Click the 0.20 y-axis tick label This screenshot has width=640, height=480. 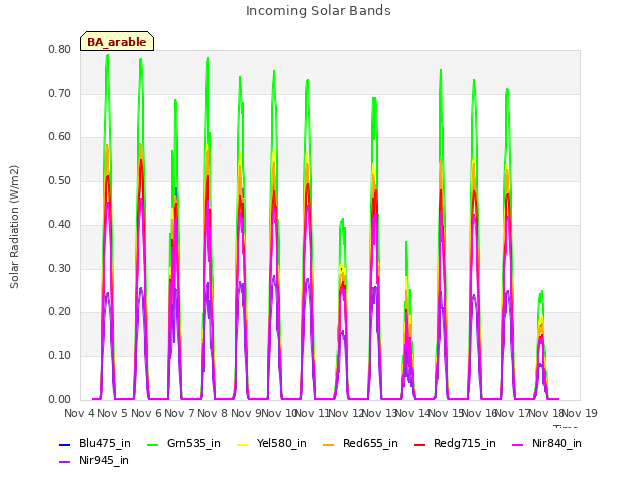point(60,312)
